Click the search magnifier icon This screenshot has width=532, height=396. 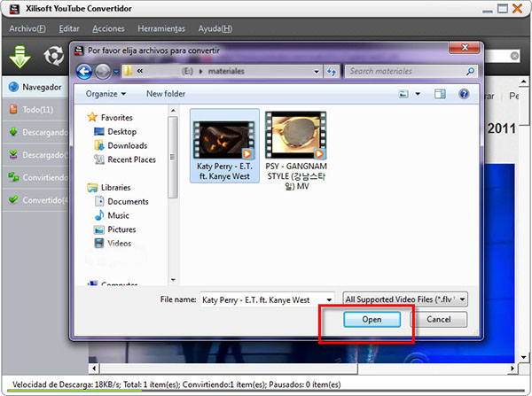pos(470,71)
